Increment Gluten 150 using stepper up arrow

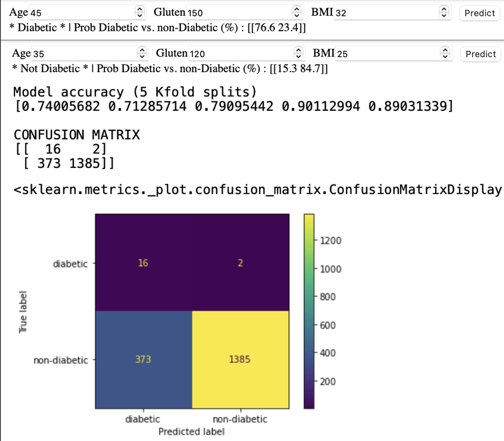pos(297,9)
